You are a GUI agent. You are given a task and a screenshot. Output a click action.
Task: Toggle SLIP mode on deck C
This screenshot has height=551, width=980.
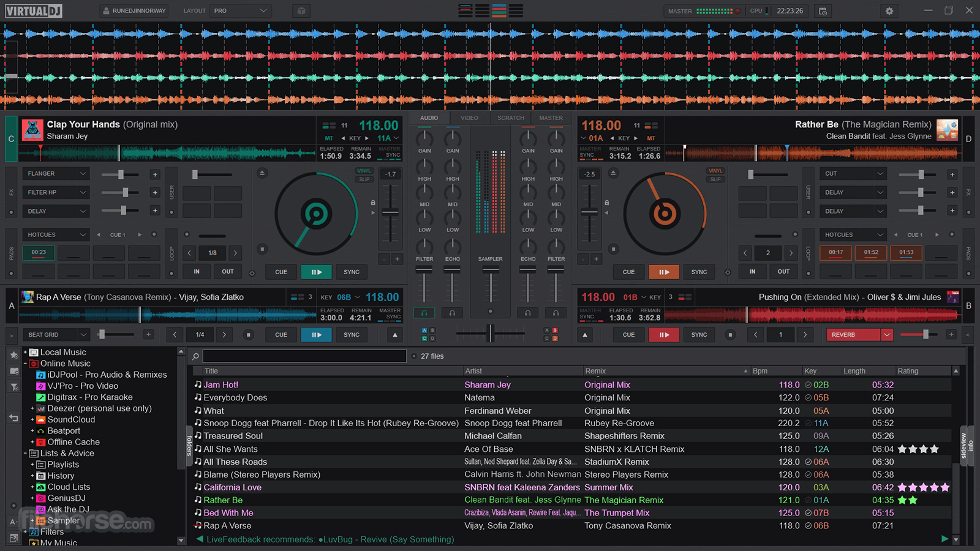(x=364, y=179)
